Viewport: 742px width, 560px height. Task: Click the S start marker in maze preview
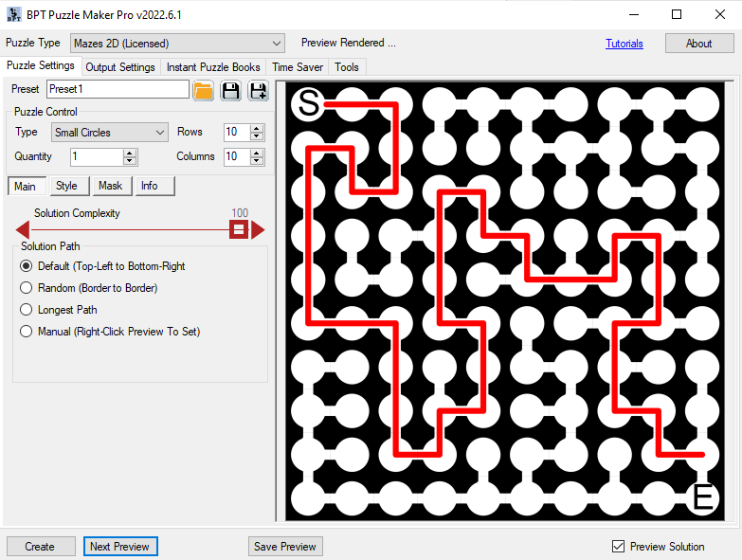[x=309, y=103]
